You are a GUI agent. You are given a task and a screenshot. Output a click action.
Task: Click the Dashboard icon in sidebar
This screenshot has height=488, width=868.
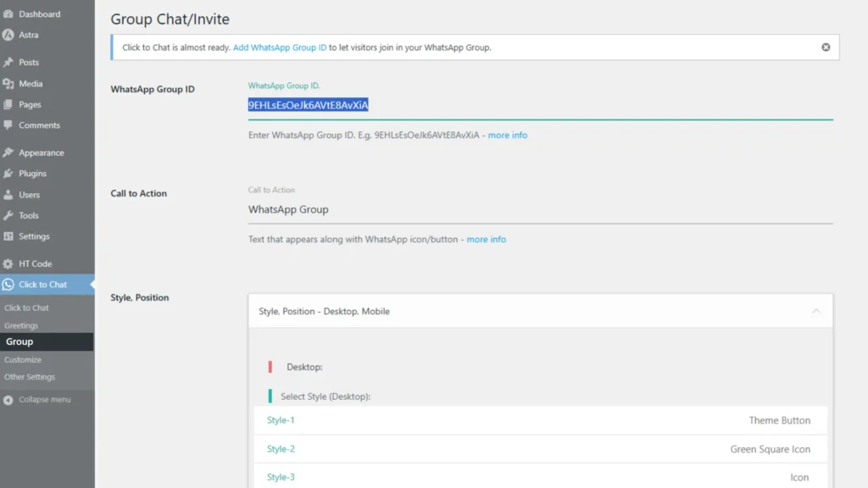8,14
